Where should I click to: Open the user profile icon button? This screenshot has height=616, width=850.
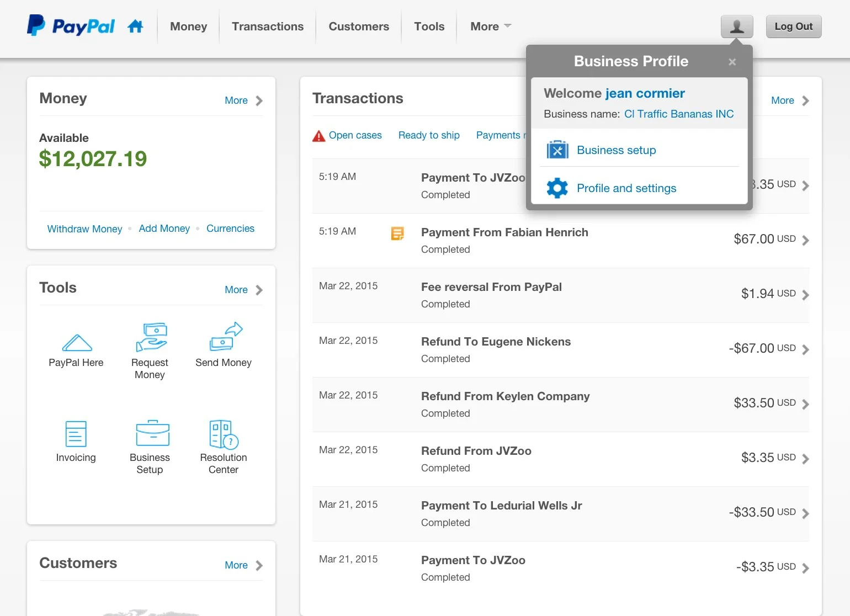(x=737, y=26)
